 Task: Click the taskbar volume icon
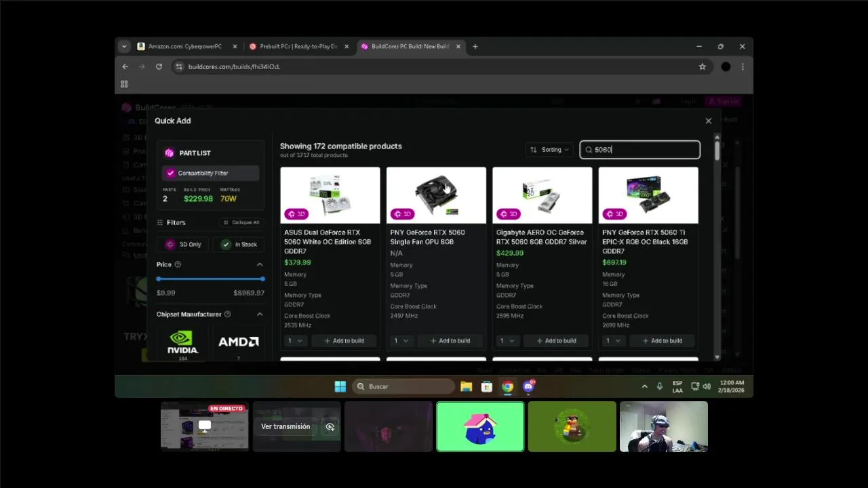(707, 386)
